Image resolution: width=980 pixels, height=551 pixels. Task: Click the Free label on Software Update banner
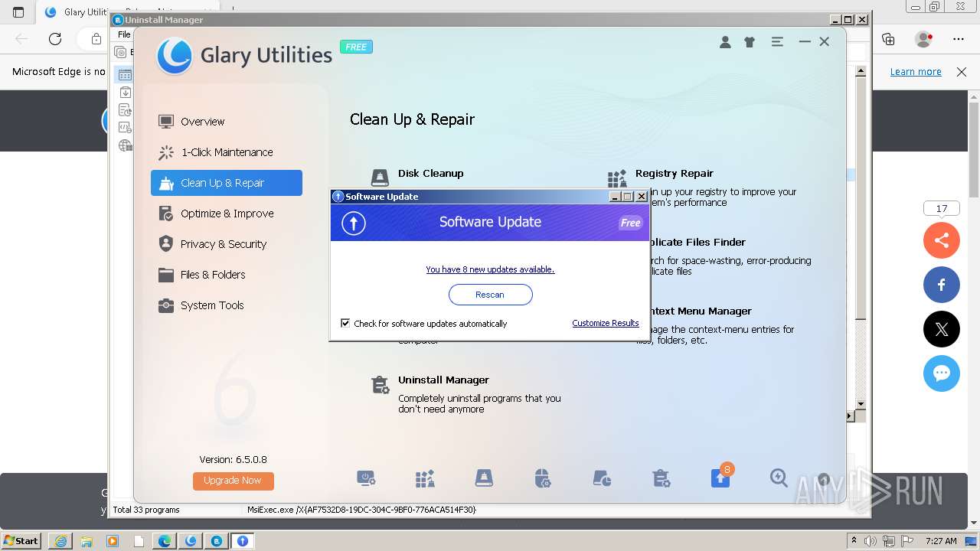(x=630, y=223)
